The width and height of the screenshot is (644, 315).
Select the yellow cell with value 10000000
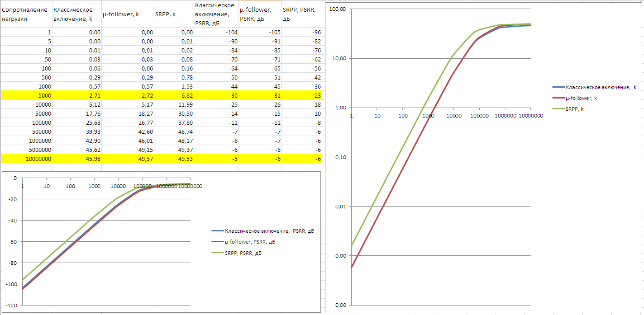tap(26, 159)
